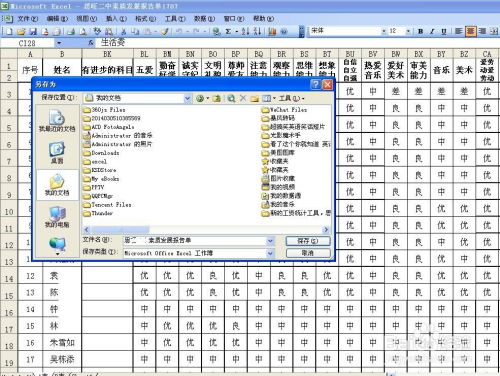Click the Back arrow icon in Save As dialog
Image resolution: width=500 pixels, height=376 pixels.
pos(200,98)
